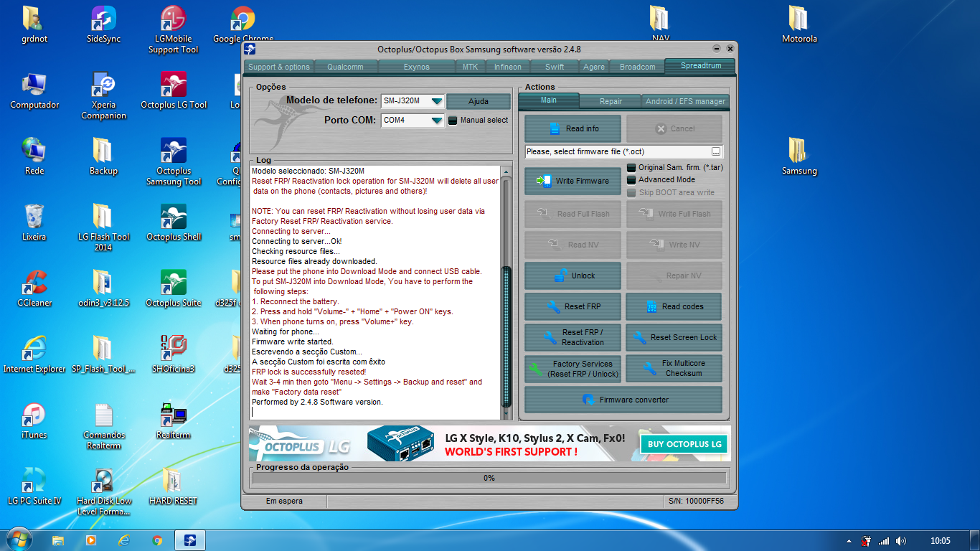The height and width of the screenshot is (551, 980).
Task: Click the Unlock button
Action: [x=573, y=275]
